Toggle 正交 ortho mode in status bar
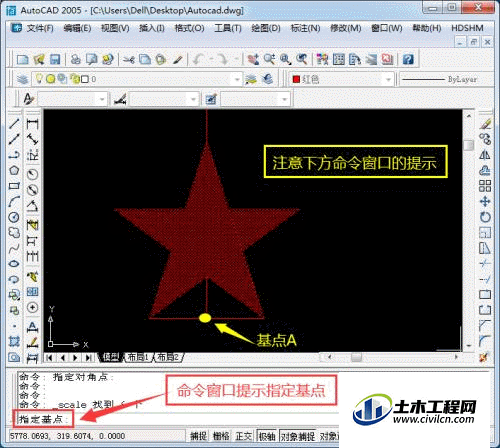The image size is (500, 448). 244,436
